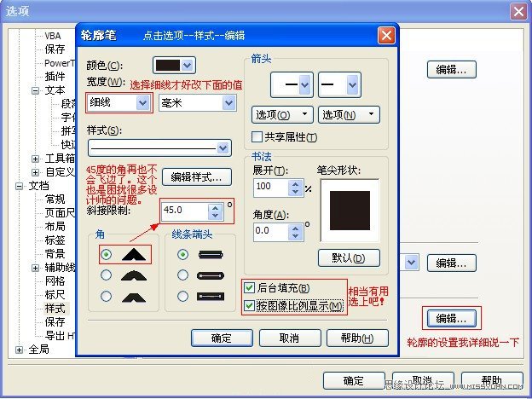Open the line style dropdown
The height and width of the screenshot is (399, 532).
tap(159, 148)
